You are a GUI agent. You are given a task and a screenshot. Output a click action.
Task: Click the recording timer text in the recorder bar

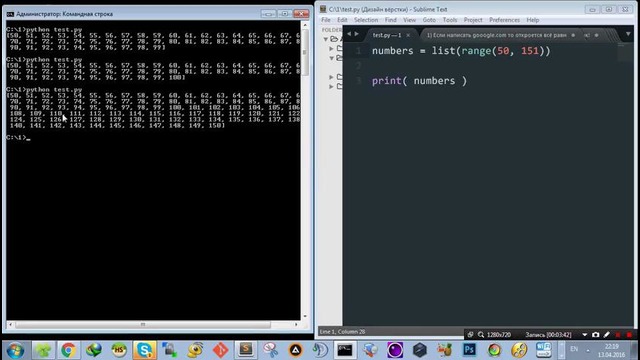pos(548,335)
